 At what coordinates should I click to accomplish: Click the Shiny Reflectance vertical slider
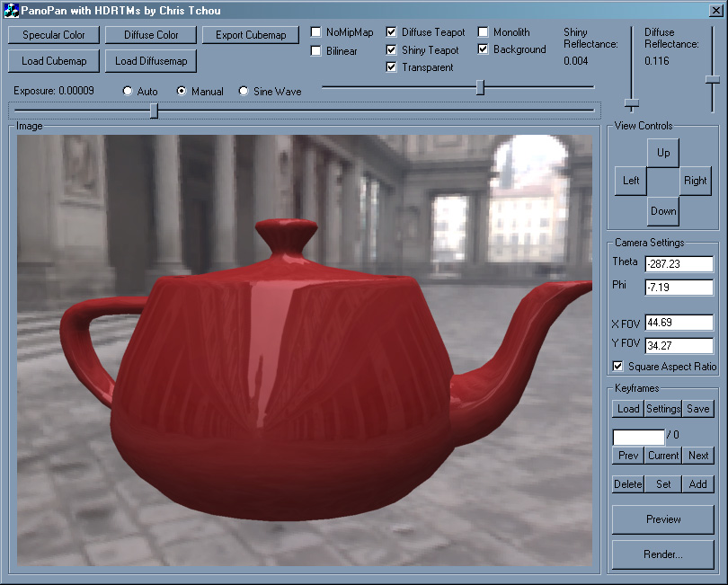pos(633,104)
